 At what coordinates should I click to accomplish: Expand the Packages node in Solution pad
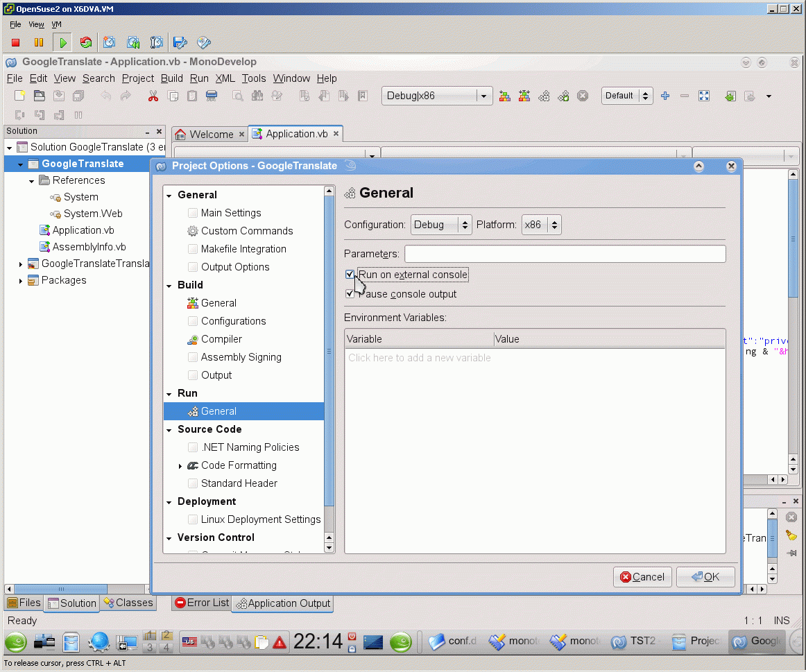[x=21, y=280]
